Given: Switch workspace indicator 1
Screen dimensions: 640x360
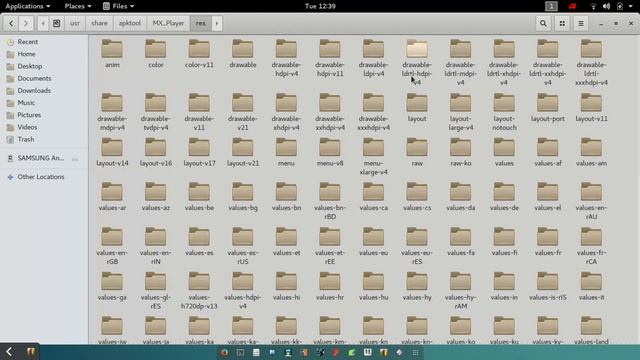Looking at the screenshot, I should 551,6.
